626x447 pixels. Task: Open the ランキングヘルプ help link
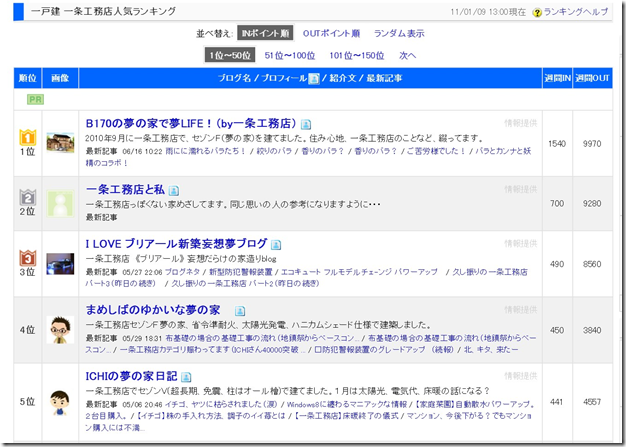(x=576, y=12)
